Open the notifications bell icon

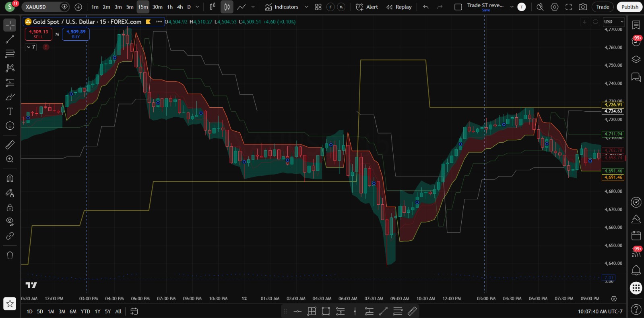pyautogui.click(x=636, y=270)
